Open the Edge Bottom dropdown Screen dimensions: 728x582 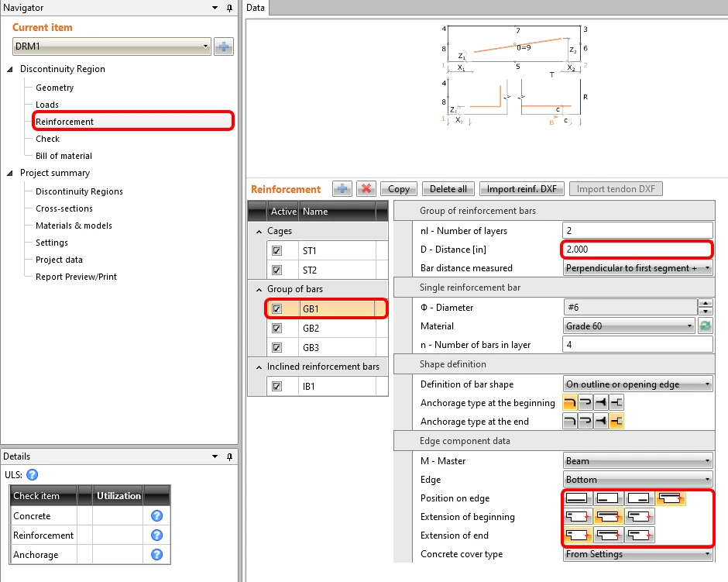(638, 480)
